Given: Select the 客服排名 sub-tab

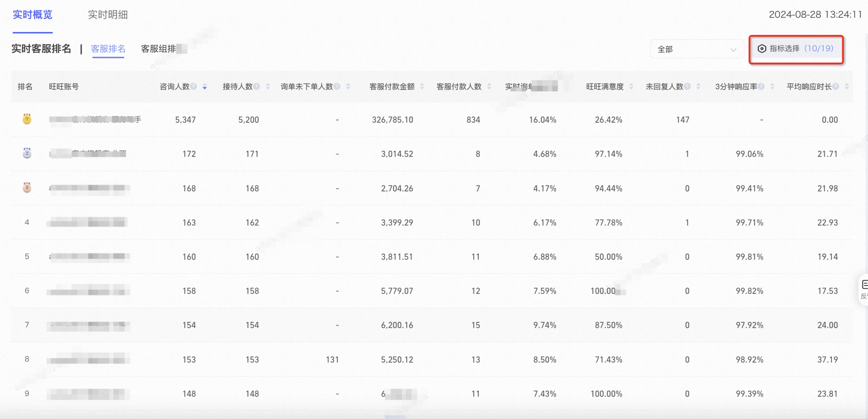Looking at the screenshot, I should [x=108, y=49].
